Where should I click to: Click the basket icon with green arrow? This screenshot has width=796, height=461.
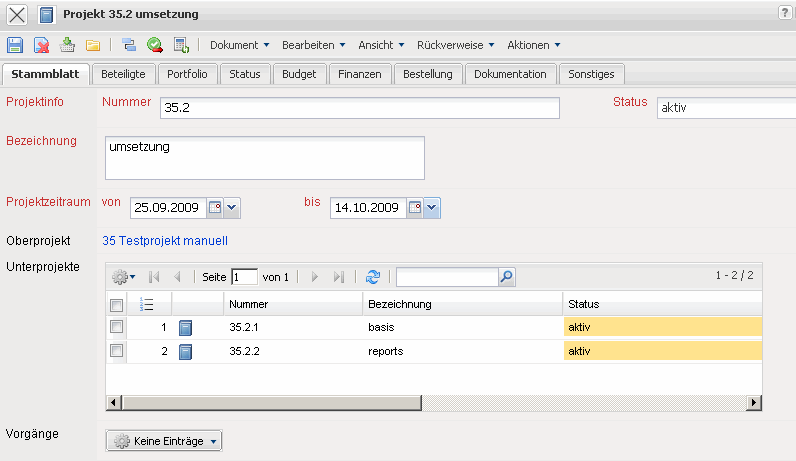point(67,45)
